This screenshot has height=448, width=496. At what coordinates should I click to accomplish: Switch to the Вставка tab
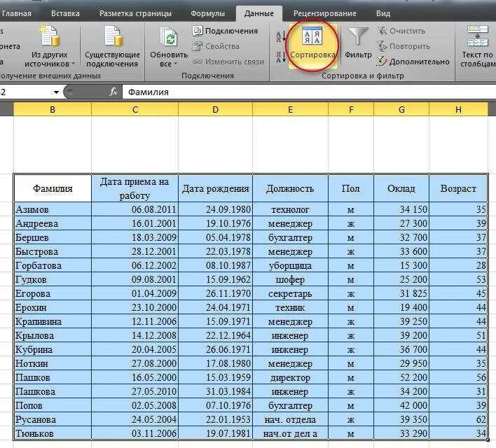pos(65,13)
